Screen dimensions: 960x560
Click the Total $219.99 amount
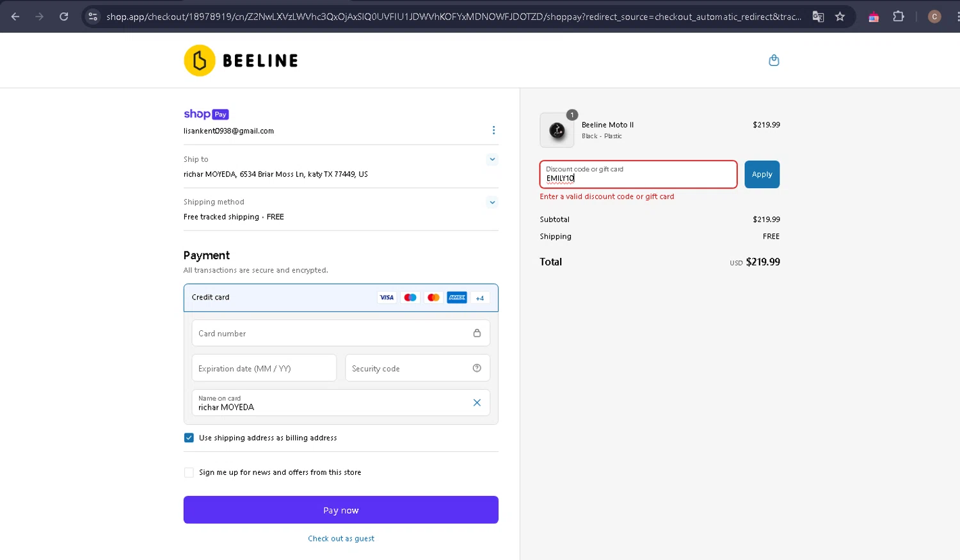(763, 262)
